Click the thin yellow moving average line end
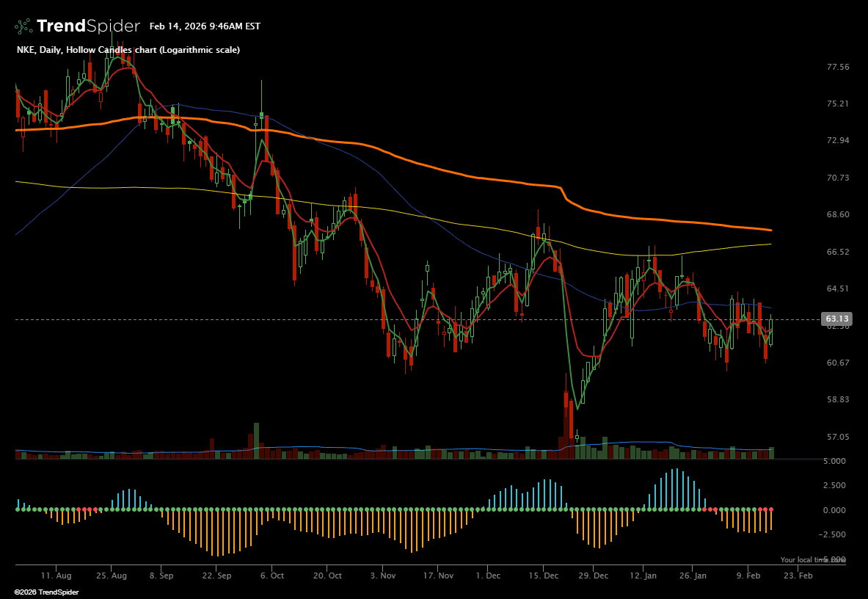 click(x=769, y=244)
